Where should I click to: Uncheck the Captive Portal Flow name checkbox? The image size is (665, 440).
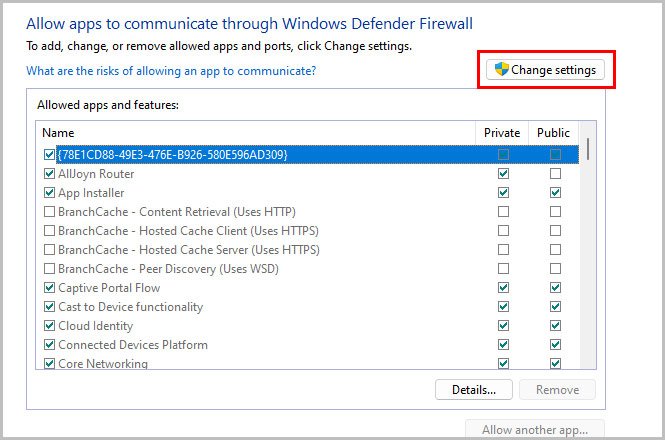click(x=49, y=288)
